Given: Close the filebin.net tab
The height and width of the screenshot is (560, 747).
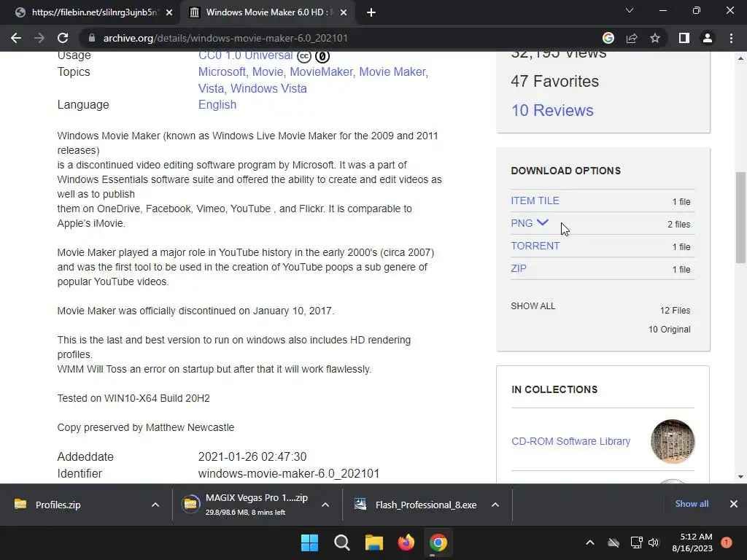Looking at the screenshot, I should click(x=169, y=12).
